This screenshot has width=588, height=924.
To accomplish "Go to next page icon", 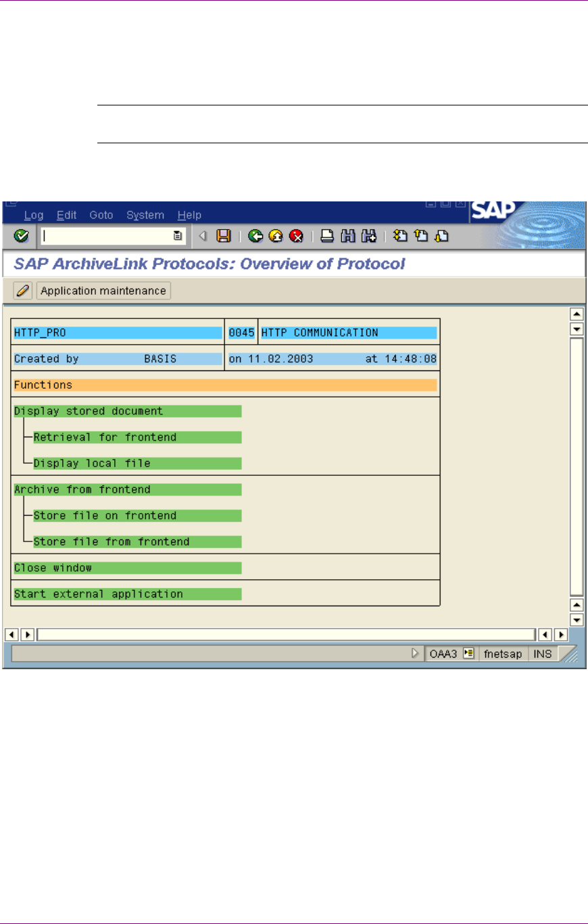I will click(441, 236).
